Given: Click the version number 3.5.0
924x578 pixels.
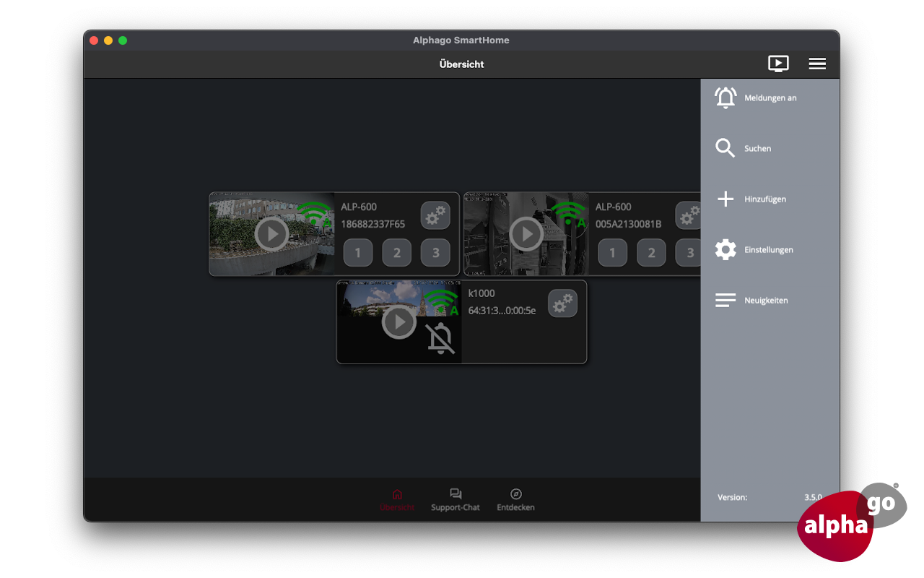Looking at the screenshot, I should 813,497.
